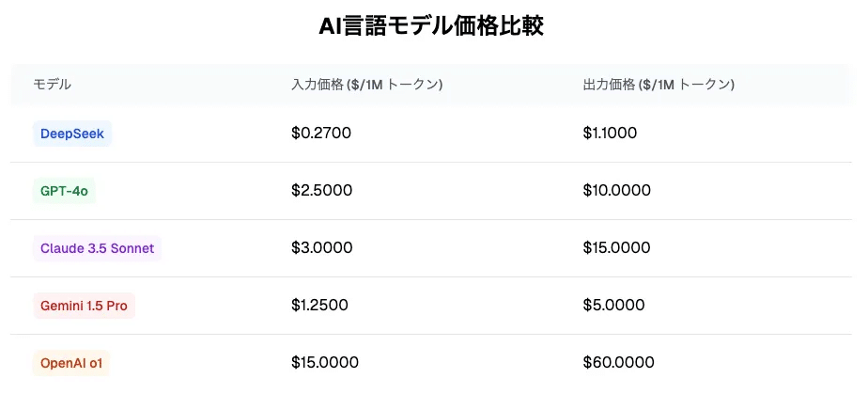The height and width of the screenshot is (410, 868).
Task: Select the GPT-4o model tag
Action: (x=64, y=191)
